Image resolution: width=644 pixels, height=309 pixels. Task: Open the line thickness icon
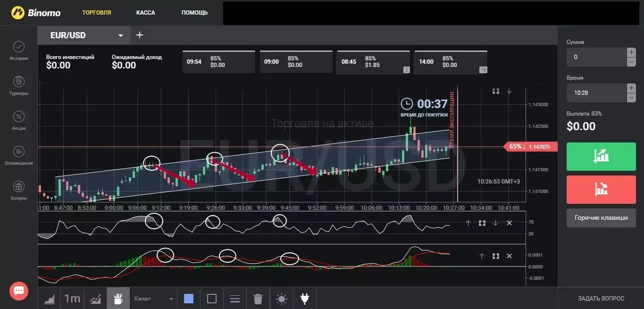coord(235,299)
